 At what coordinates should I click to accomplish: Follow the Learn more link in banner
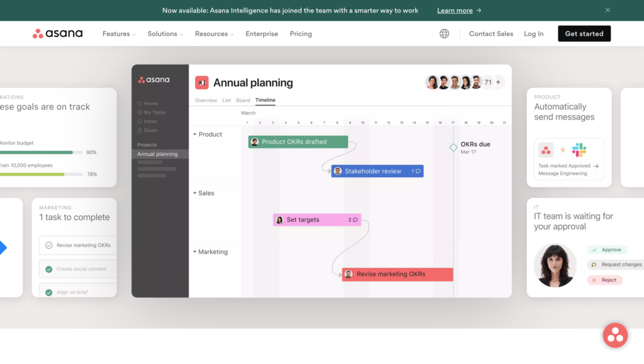tap(455, 10)
